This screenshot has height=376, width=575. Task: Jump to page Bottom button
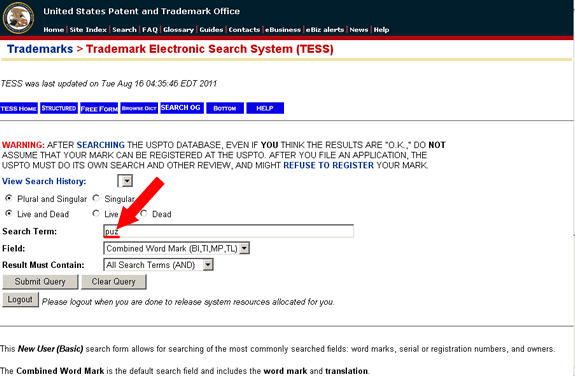click(x=225, y=108)
